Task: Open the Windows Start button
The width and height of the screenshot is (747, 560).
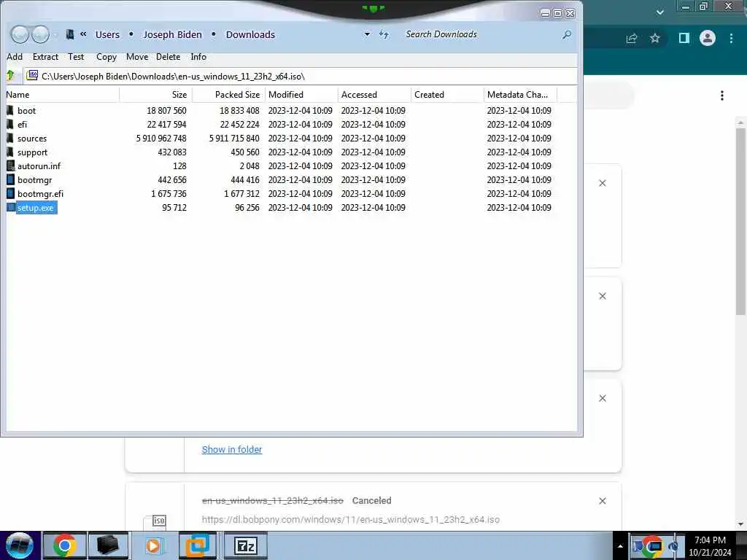Action: click(x=20, y=545)
